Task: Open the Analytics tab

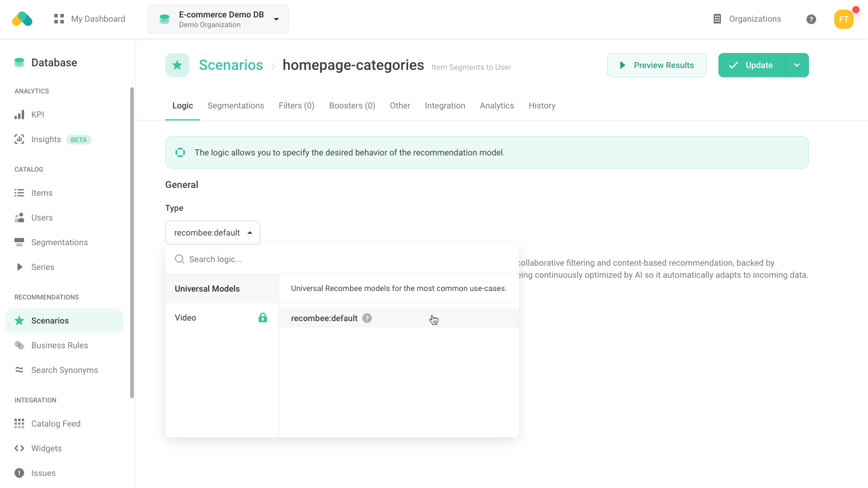Action: (497, 105)
